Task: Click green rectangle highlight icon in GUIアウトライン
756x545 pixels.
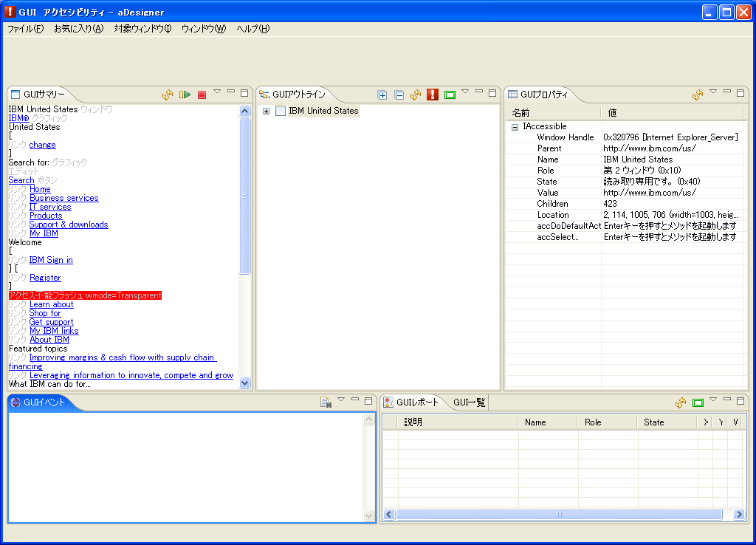Action: point(450,95)
